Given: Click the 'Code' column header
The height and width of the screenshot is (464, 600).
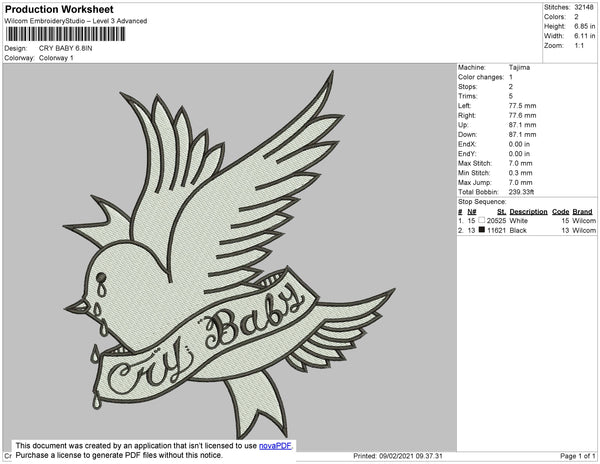Looking at the screenshot, I should [561, 212].
